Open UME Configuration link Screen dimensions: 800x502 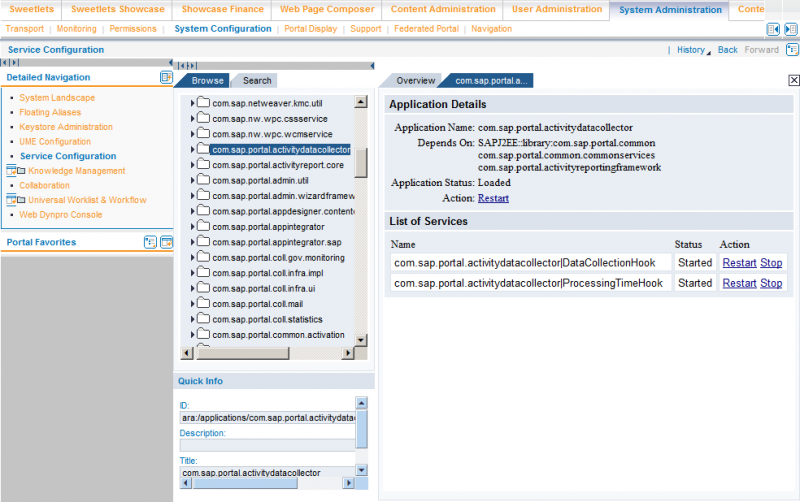coord(55,141)
